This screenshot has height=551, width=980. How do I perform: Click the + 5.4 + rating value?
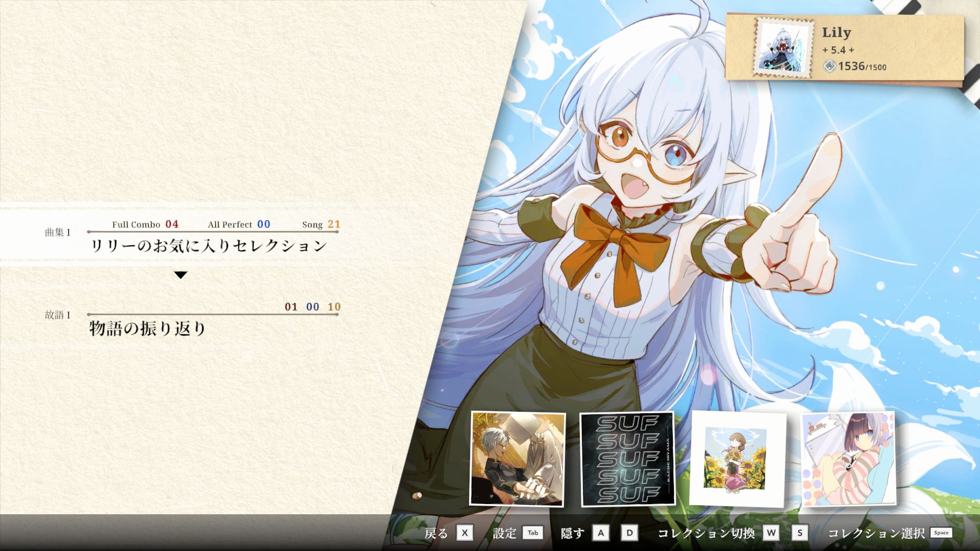838,50
